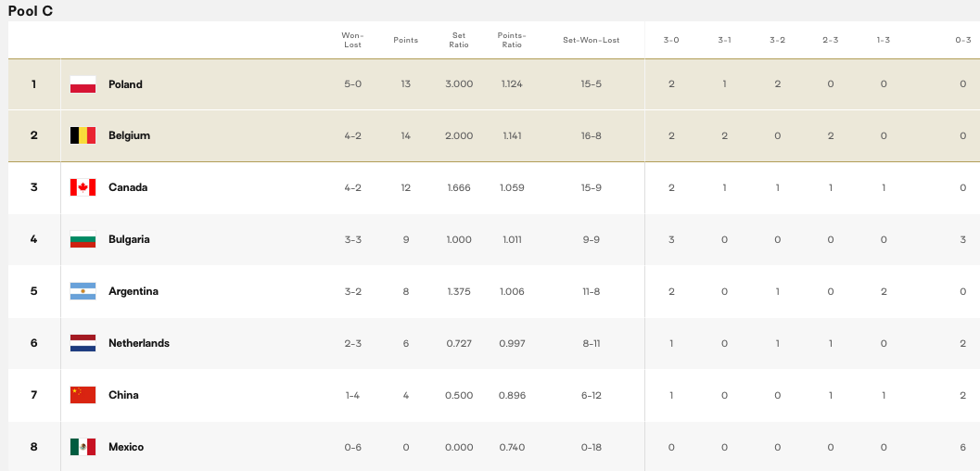The width and height of the screenshot is (980, 471).
Task: Click the Points column header
Action: tap(405, 40)
